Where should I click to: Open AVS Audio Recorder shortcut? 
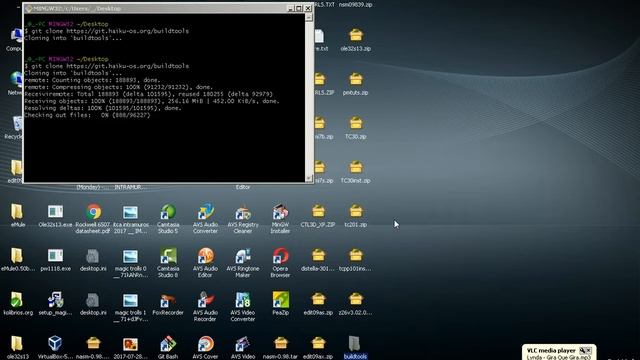(x=205, y=307)
